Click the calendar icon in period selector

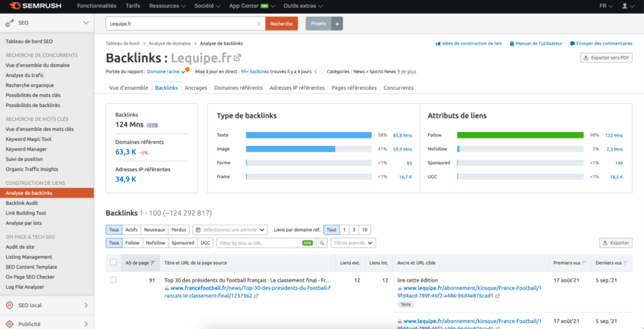(x=198, y=230)
